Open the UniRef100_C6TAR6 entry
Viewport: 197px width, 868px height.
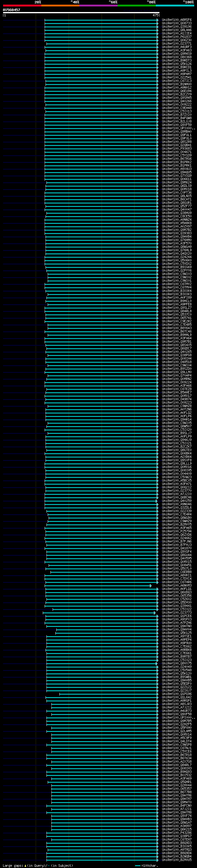[x=176, y=582]
